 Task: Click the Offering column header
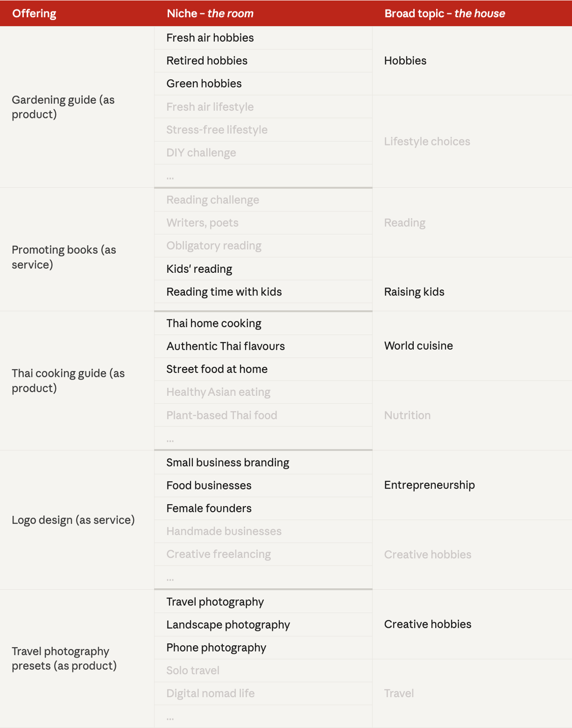pos(34,13)
